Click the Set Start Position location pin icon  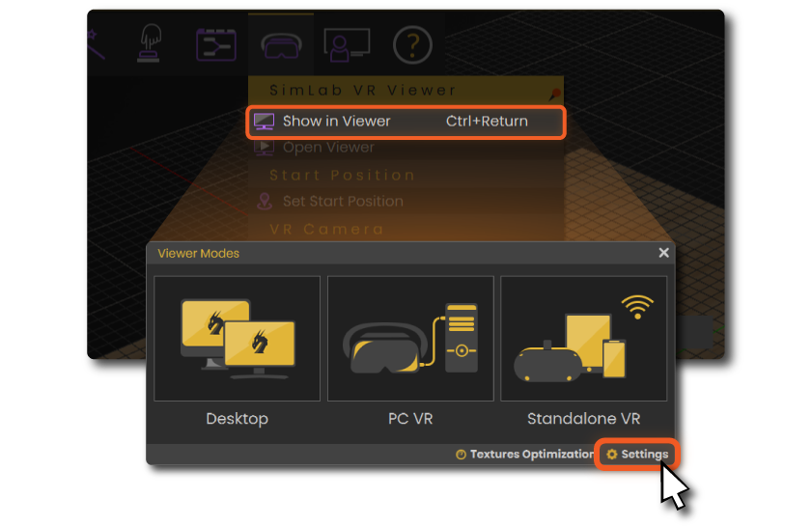click(x=265, y=201)
